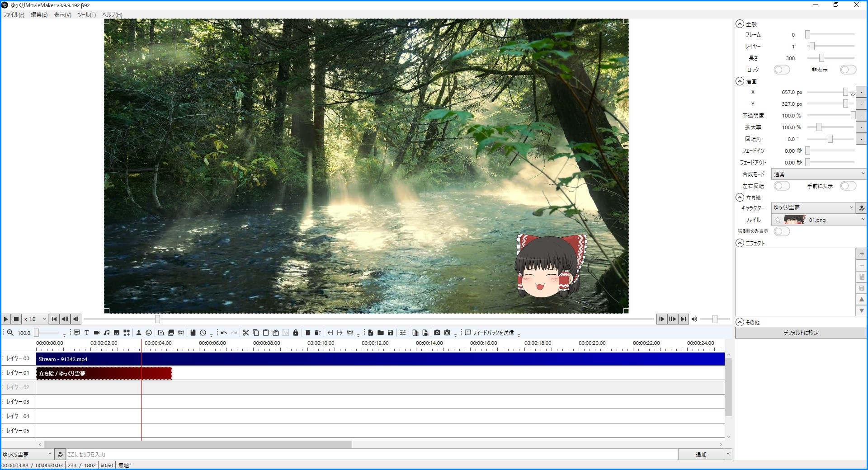Viewport: 868px width, 470px height.
Task: Click the volume slider handle
Action: pos(715,319)
